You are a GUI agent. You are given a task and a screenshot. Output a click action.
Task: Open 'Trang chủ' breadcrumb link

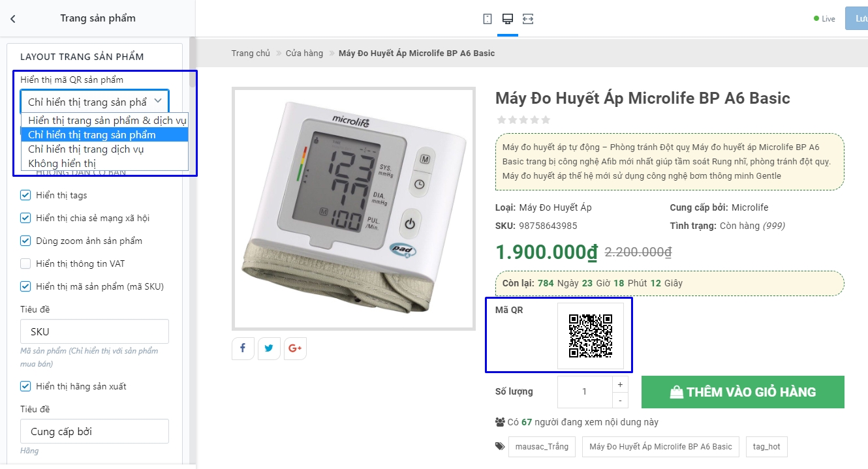tap(251, 53)
